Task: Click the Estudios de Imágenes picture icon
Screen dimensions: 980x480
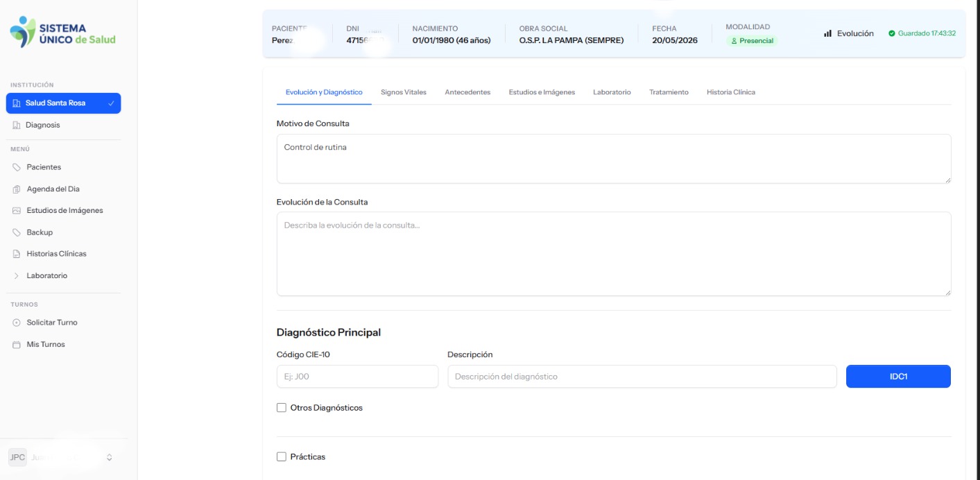Action: tap(17, 211)
